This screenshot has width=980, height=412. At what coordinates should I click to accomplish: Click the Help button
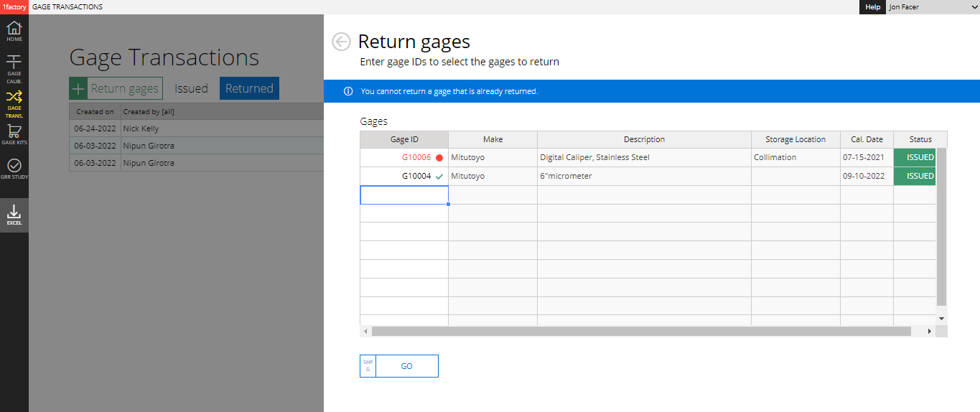(872, 7)
